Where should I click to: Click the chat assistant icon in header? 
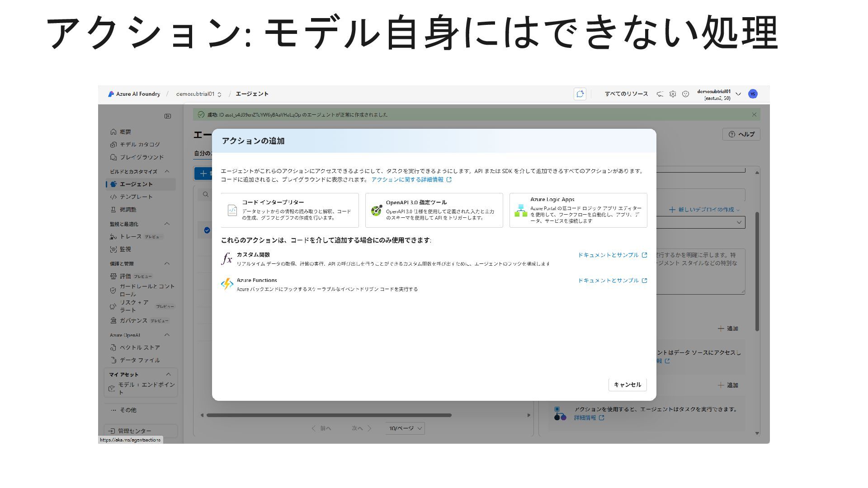580,94
